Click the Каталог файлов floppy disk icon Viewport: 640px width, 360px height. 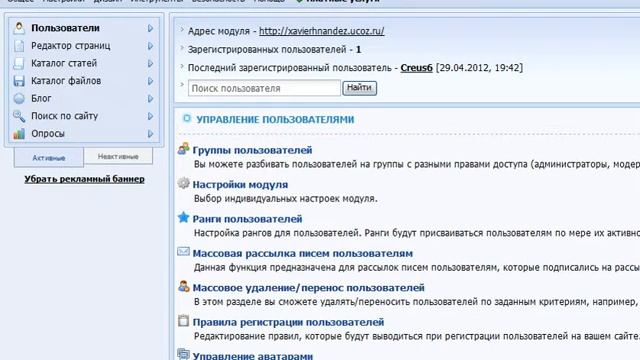[x=19, y=81]
